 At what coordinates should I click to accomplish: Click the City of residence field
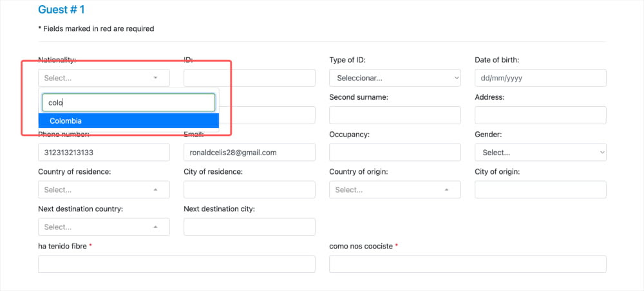pyautogui.click(x=249, y=190)
